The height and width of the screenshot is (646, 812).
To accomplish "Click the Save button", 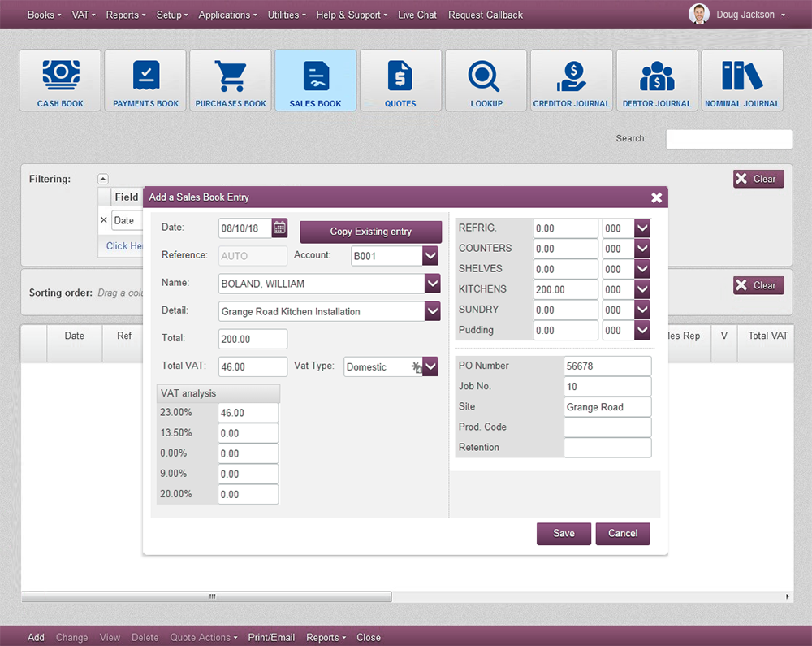I will [x=564, y=534].
